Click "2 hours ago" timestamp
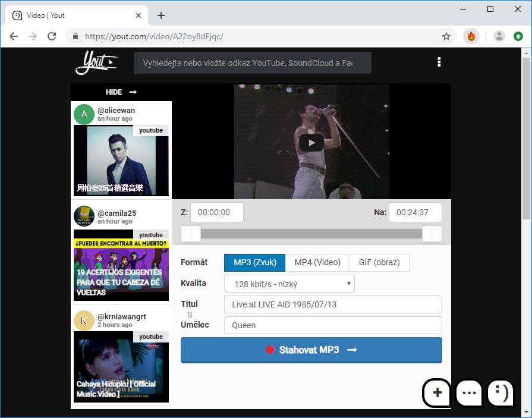The width and height of the screenshot is (532, 418). [115, 325]
